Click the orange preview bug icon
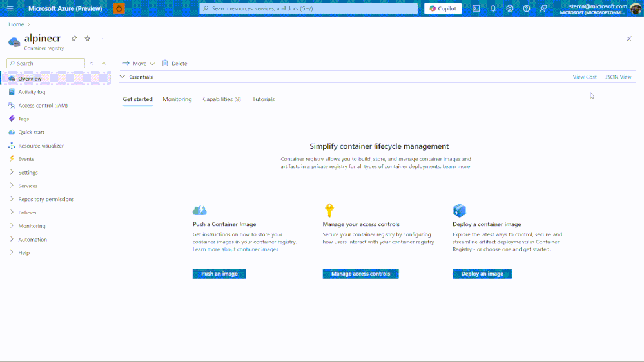 click(119, 8)
